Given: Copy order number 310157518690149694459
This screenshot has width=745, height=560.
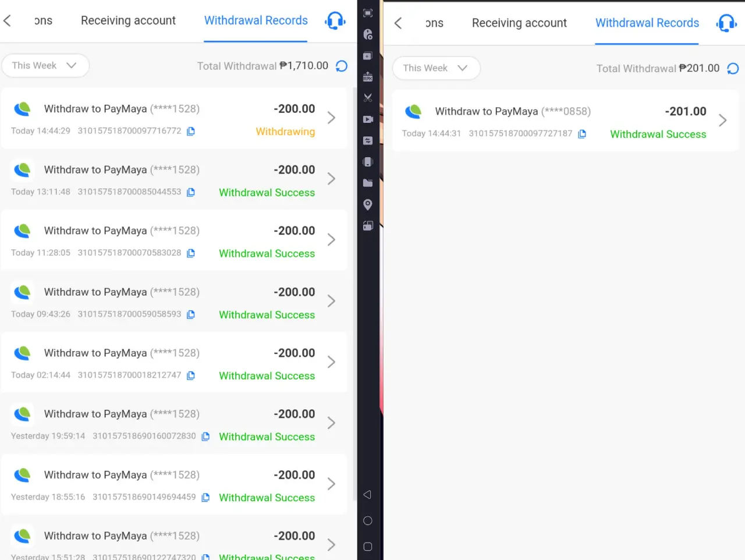Looking at the screenshot, I should coord(205,498).
